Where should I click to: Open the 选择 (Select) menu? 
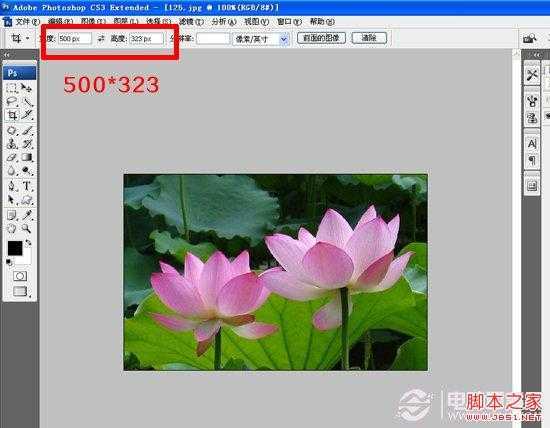159,22
